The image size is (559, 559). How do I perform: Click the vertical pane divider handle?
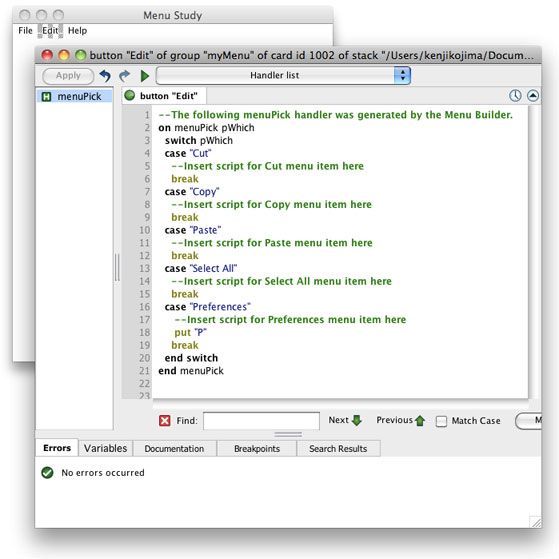(x=117, y=267)
